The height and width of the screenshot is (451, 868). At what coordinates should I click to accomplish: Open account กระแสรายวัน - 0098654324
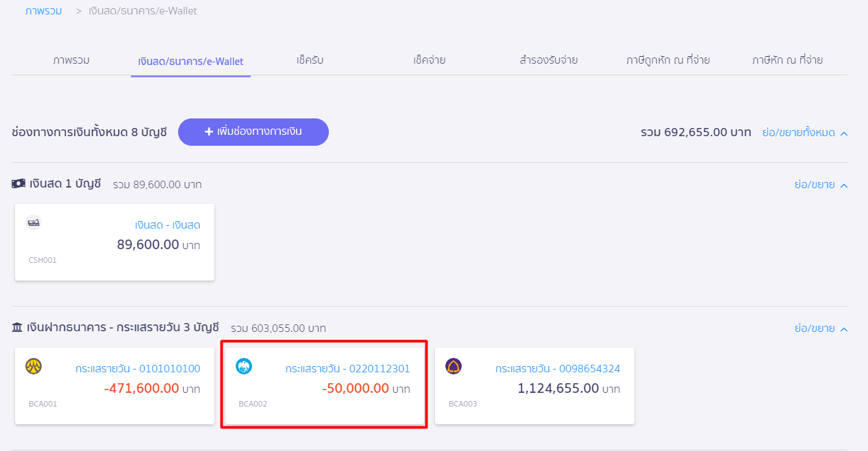(x=558, y=369)
